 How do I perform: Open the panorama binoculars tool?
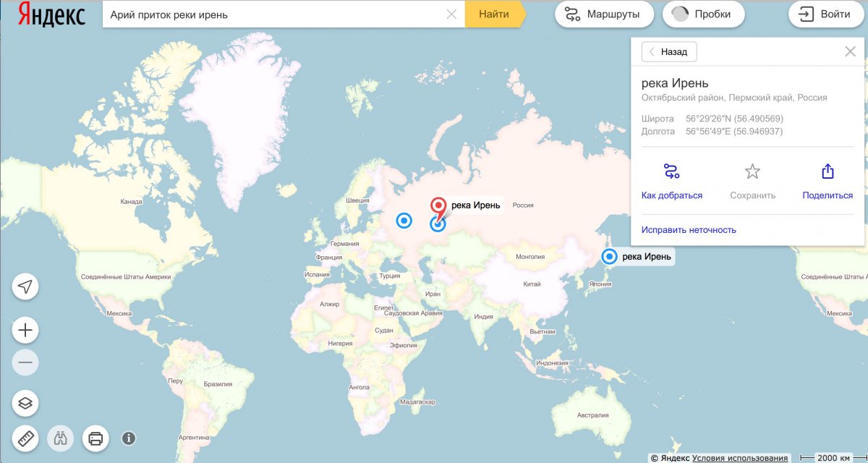(x=61, y=438)
